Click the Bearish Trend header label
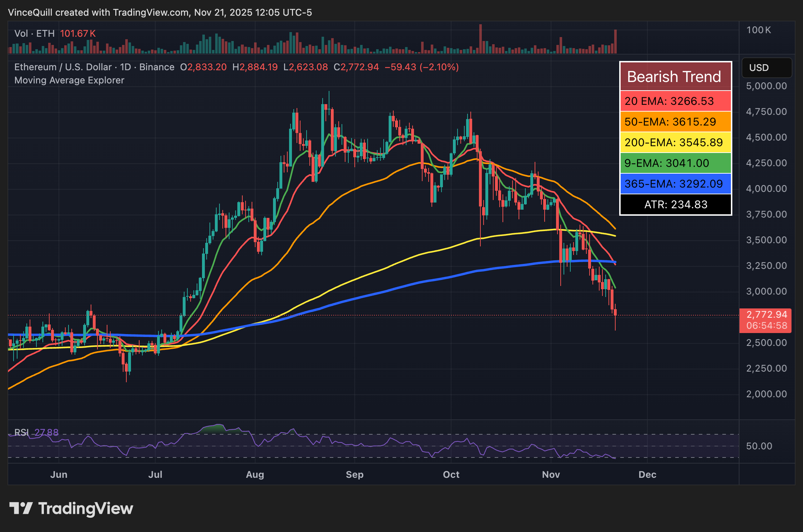The height and width of the screenshot is (532, 803). click(675, 76)
